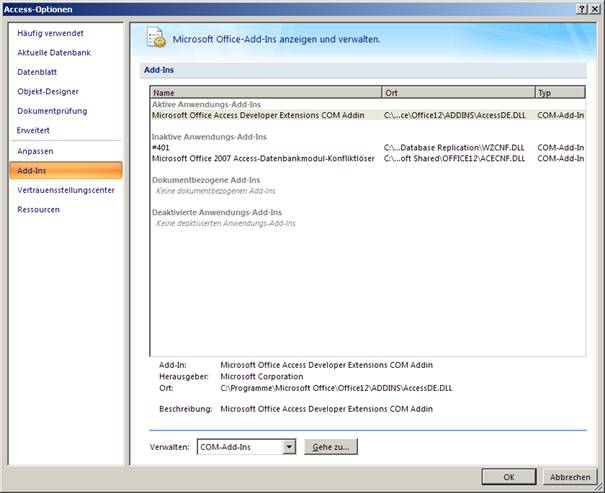Viewport: 605px width, 493px height.
Task: Click the AccessDE.DLL location cell in list
Action: point(455,115)
